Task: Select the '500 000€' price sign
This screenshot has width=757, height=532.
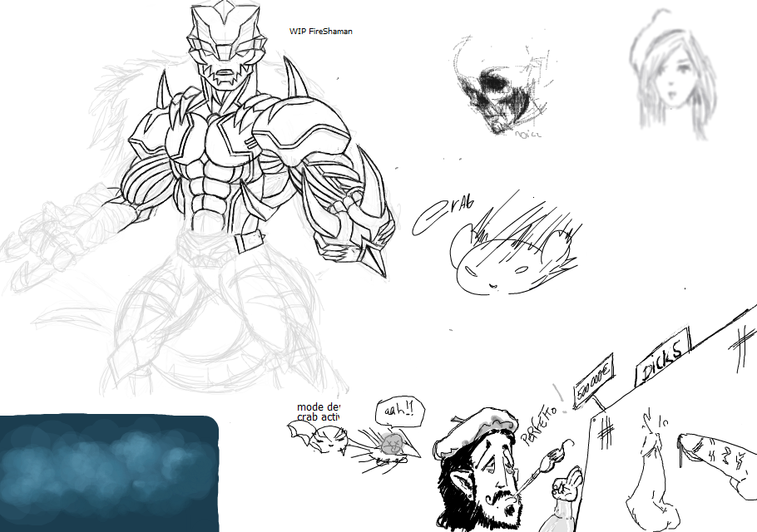Action: click(x=595, y=381)
